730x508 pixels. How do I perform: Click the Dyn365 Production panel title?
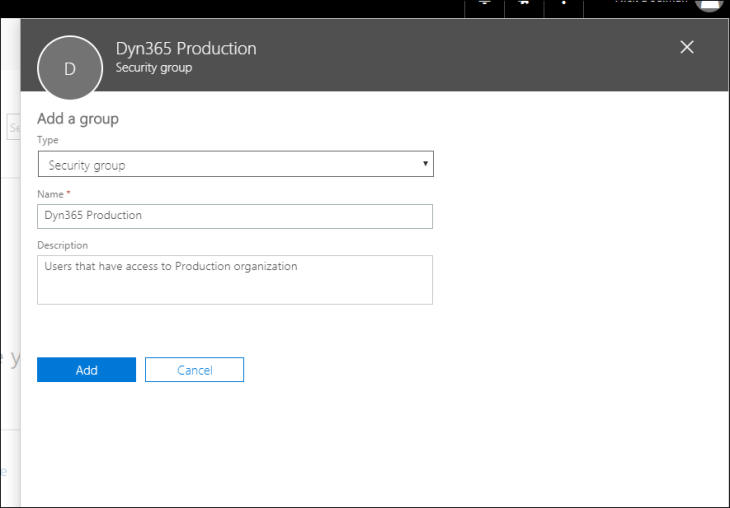click(x=186, y=49)
